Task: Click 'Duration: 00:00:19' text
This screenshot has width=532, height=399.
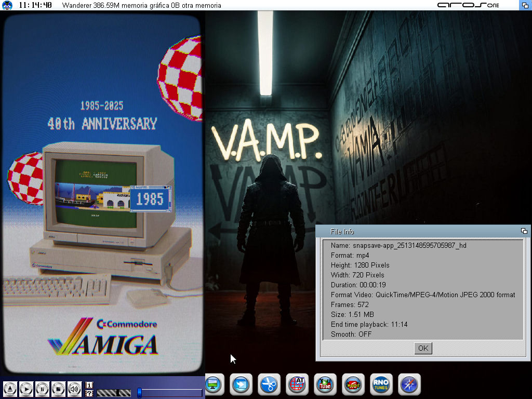Action: 358,285
